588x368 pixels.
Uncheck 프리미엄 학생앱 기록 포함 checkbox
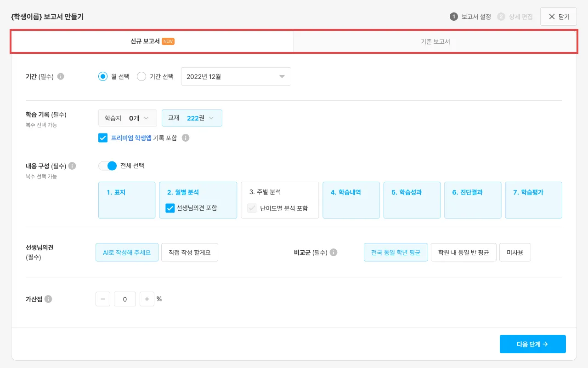[x=103, y=138]
